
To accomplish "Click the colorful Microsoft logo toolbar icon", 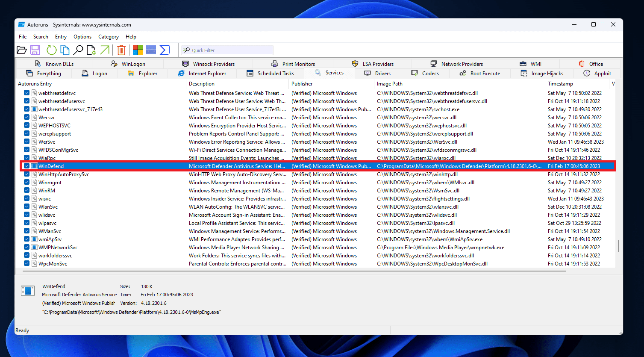I will click(x=138, y=50).
